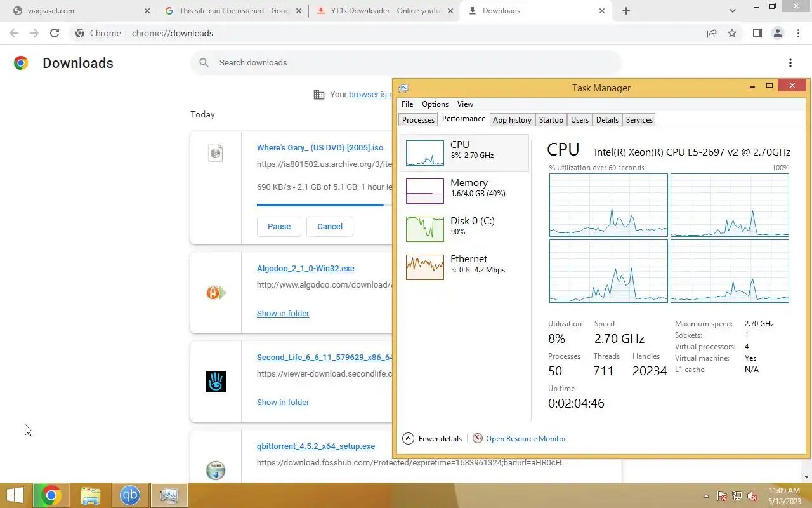812x508 pixels.
Task: Switch to the Details tab
Action: (x=607, y=120)
